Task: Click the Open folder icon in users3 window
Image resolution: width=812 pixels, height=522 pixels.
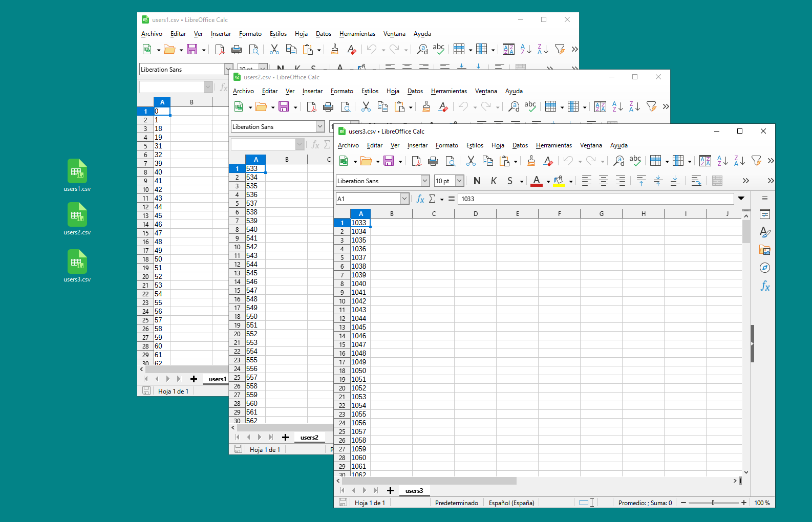Action: [366, 161]
